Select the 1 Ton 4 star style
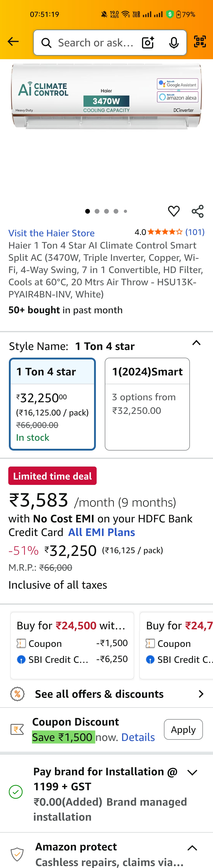 pos(53,404)
